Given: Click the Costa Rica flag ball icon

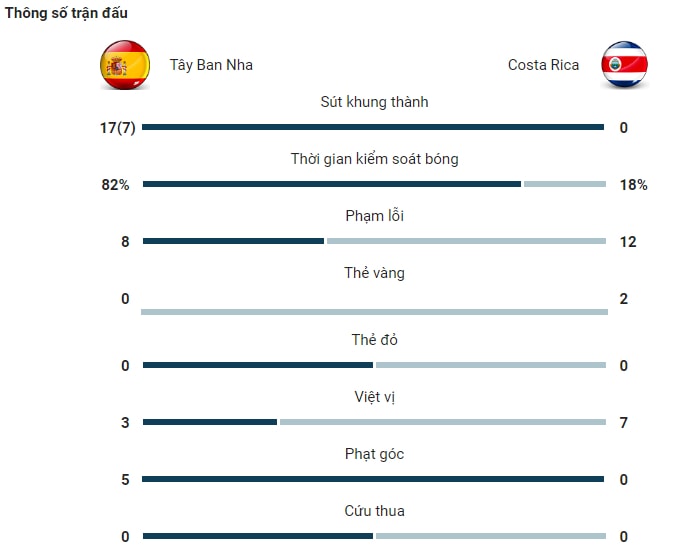Looking at the screenshot, I should 624,64.
